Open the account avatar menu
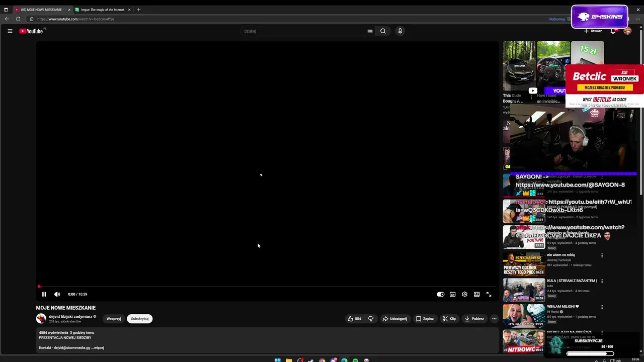The width and height of the screenshot is (644, 362). click(627, 31)
